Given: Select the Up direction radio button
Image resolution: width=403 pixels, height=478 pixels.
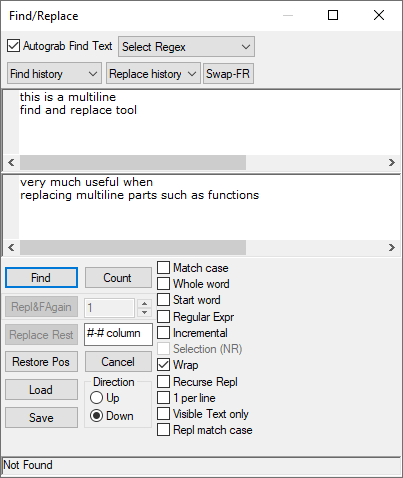Looking at the screenshot, I should [x=96, y=397].
